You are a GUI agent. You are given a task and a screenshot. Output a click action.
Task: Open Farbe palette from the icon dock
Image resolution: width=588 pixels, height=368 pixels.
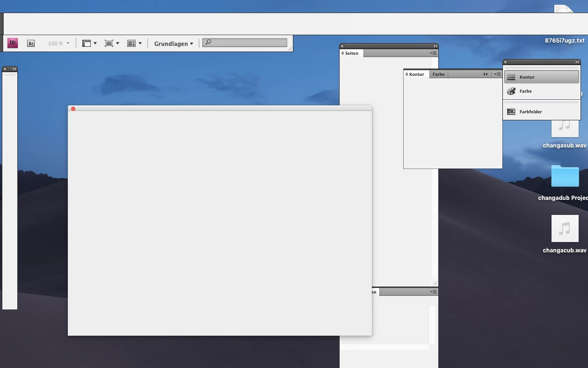pos(542,91)
